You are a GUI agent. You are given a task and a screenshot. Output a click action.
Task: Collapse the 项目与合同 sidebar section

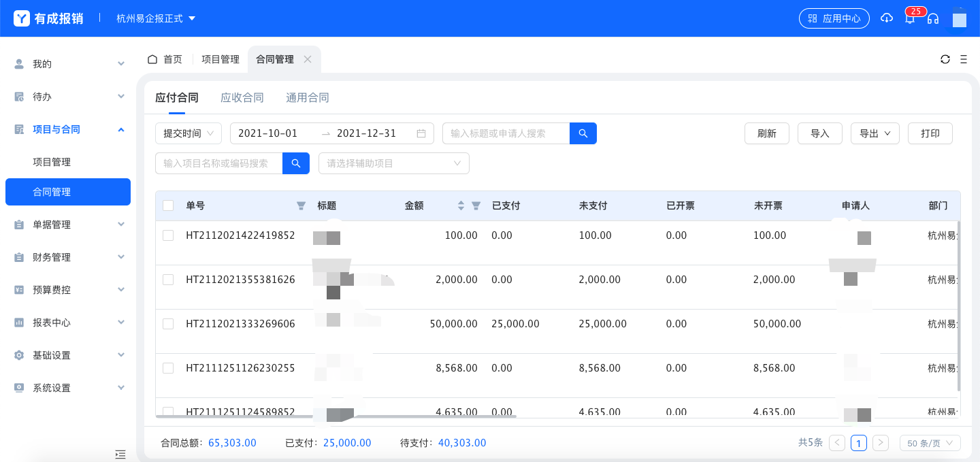[121, 129]
